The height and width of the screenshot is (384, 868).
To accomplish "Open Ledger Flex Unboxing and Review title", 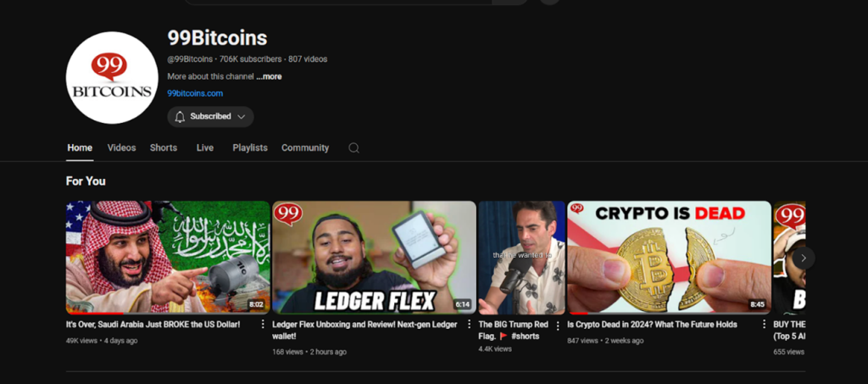I will [364, 331].
